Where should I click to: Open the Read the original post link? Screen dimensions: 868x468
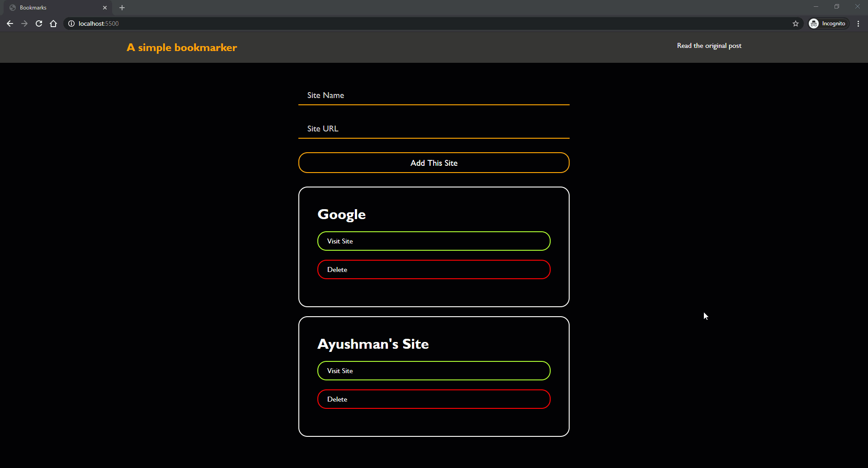(709, 46)
